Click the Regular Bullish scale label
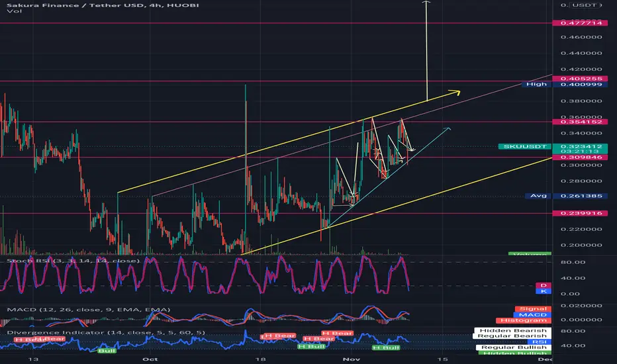The image size is (617, 364). tap(514, 347)
